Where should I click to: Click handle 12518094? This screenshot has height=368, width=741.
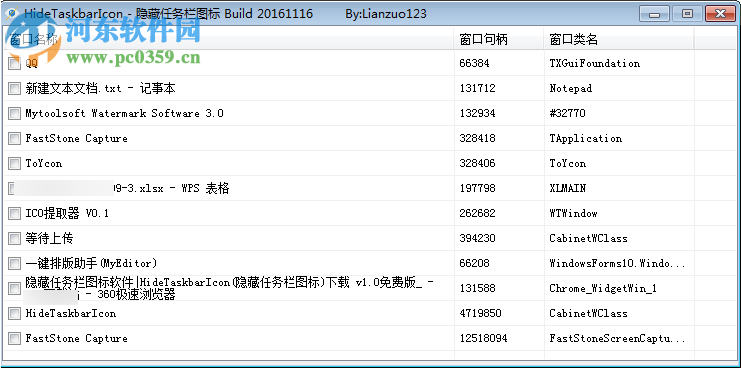(x=483, y=339)
